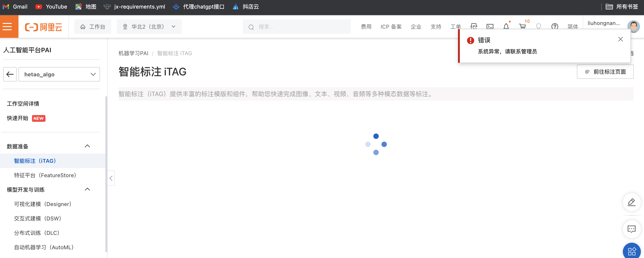Image resolution: width=644 pixels, height=258 pixels.
Task: Select 智能标注（iTAG）sidebar item
Action: (x=52, y=161)
